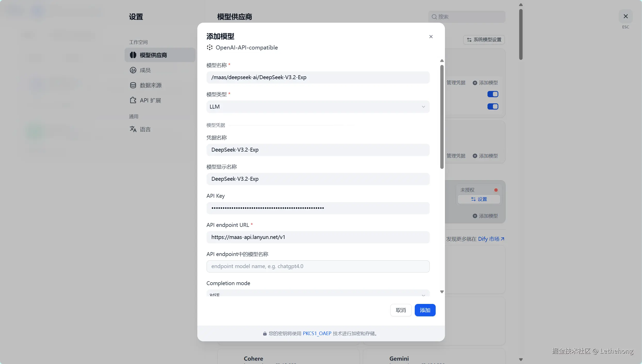Click the data source database icon

tap(133, 85)
